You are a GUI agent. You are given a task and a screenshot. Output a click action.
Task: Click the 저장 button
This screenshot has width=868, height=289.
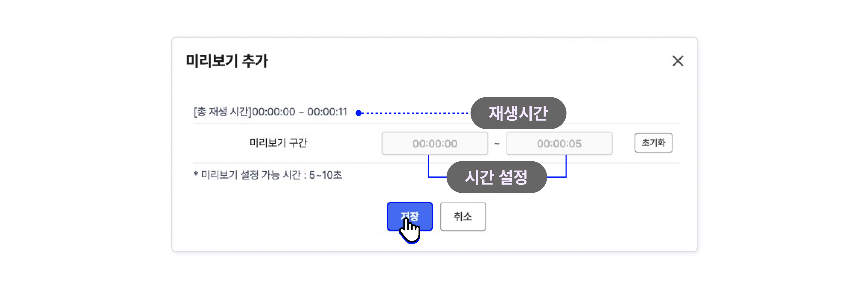click(x=410, y=216)
